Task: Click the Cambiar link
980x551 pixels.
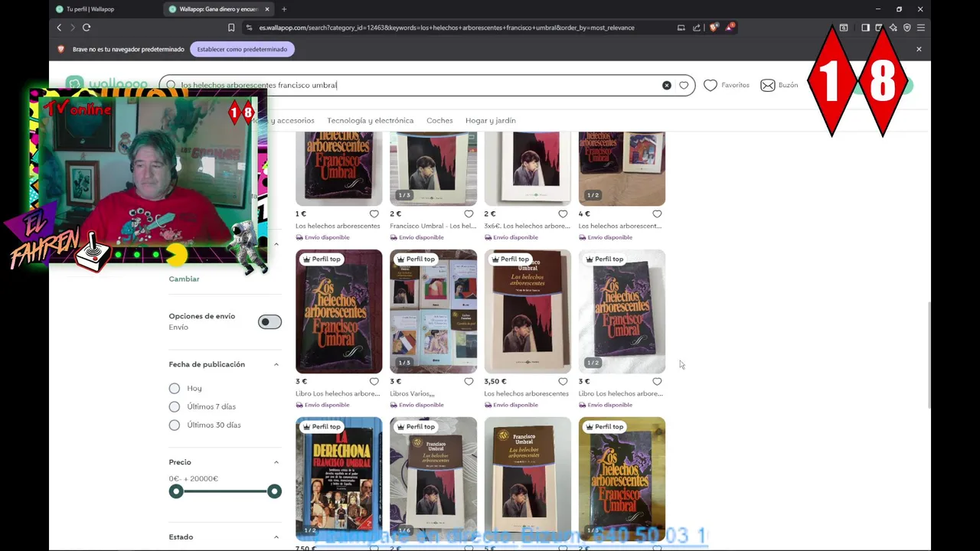Action: (184, 279)
